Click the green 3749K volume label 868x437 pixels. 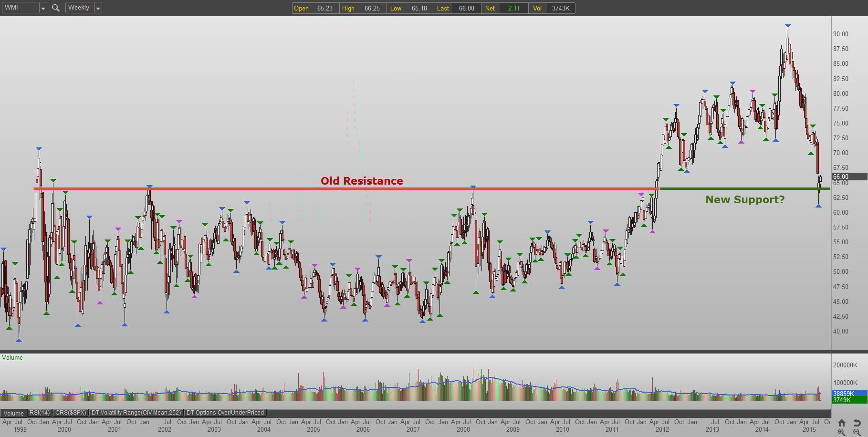click(x=849, y=400)
